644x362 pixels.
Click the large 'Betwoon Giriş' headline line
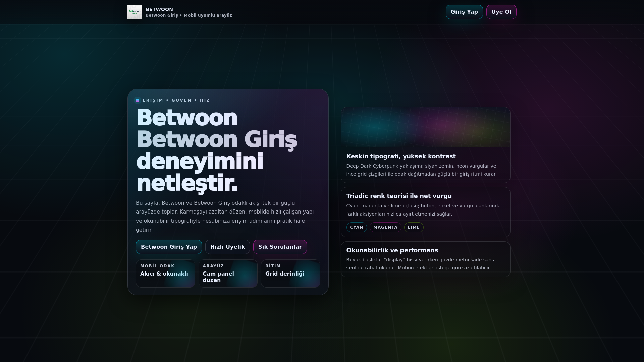pyautogui.click(x=217, y=139)
